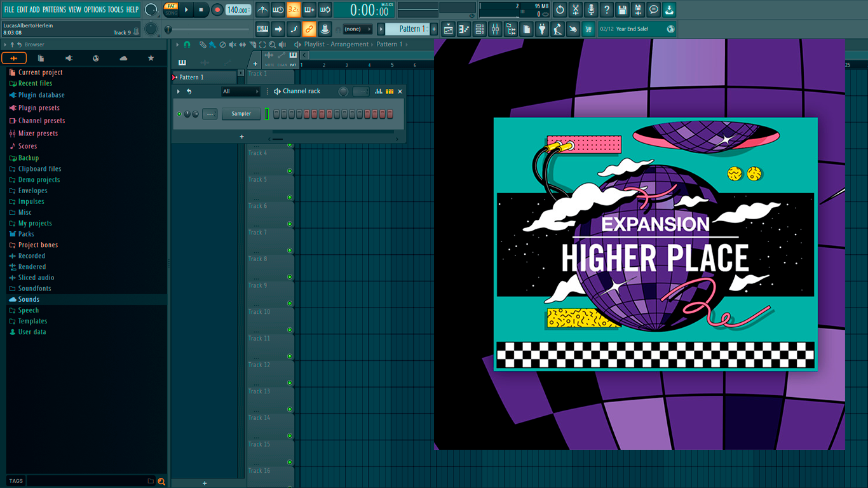The image size is (868, 488).
Task: Toggle the first step of Sampler sequencer
Action: 276,114
